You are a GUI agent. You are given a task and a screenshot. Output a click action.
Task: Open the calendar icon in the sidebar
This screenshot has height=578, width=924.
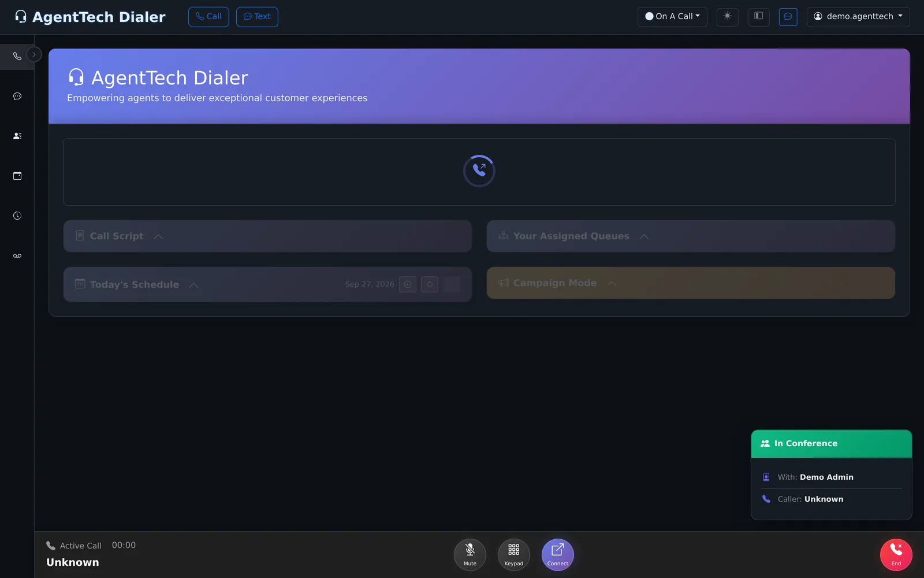[17, 176]
